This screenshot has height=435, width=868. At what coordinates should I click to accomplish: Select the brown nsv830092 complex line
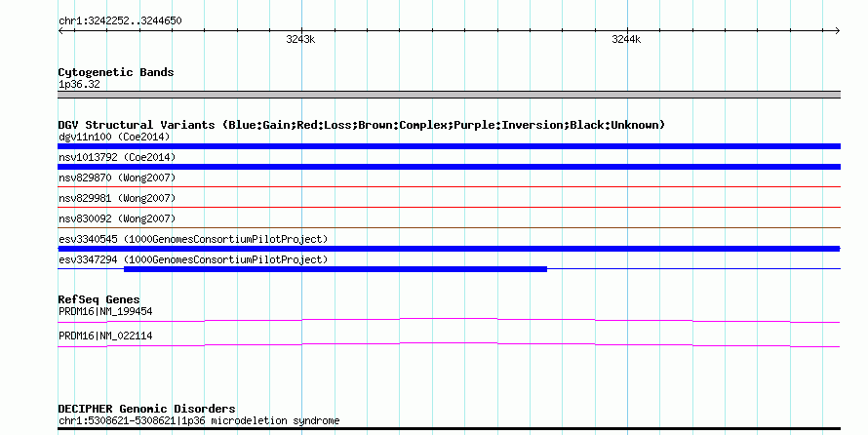pos(449,228)
